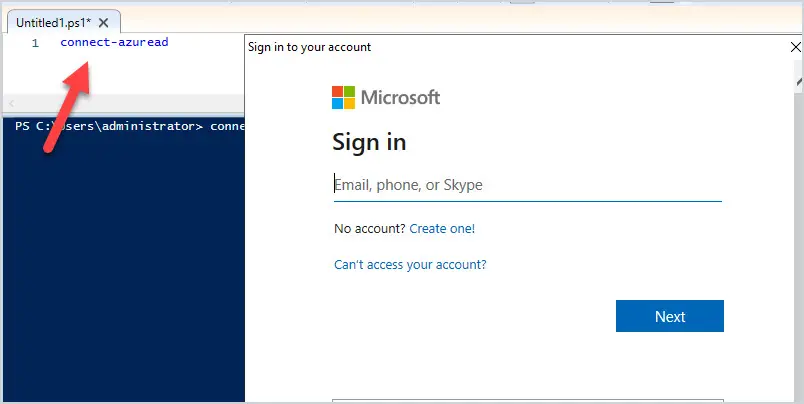Click the PS C:\Users\administrator prompt in console

109,126
